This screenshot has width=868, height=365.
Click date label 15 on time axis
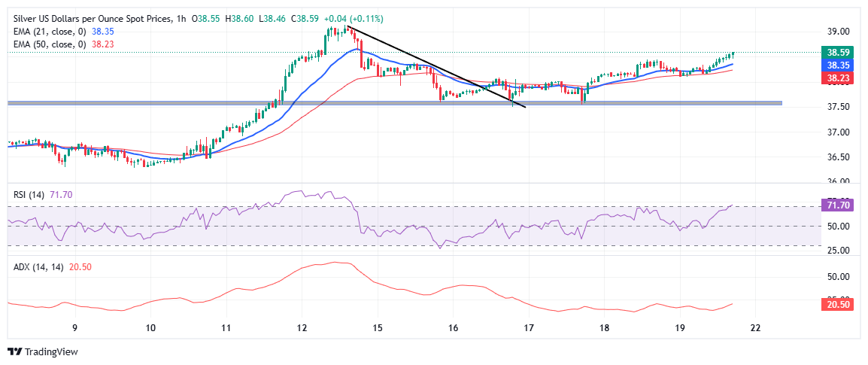tap(377, 328)
